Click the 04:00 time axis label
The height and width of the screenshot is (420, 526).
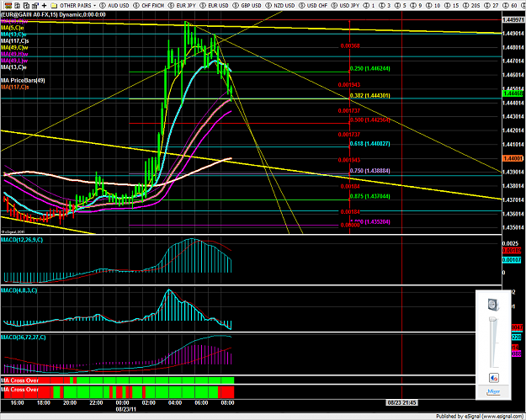point(175,403)
